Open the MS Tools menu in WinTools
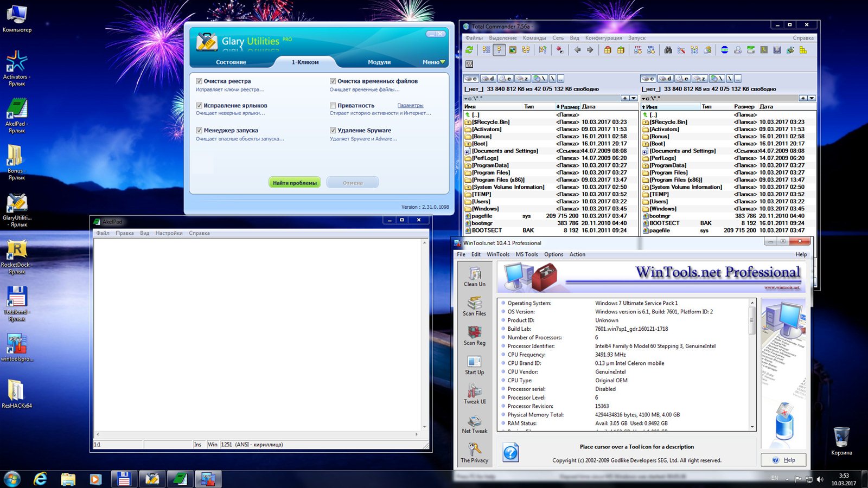Screen dimensions: 868x488 (526, 254)
